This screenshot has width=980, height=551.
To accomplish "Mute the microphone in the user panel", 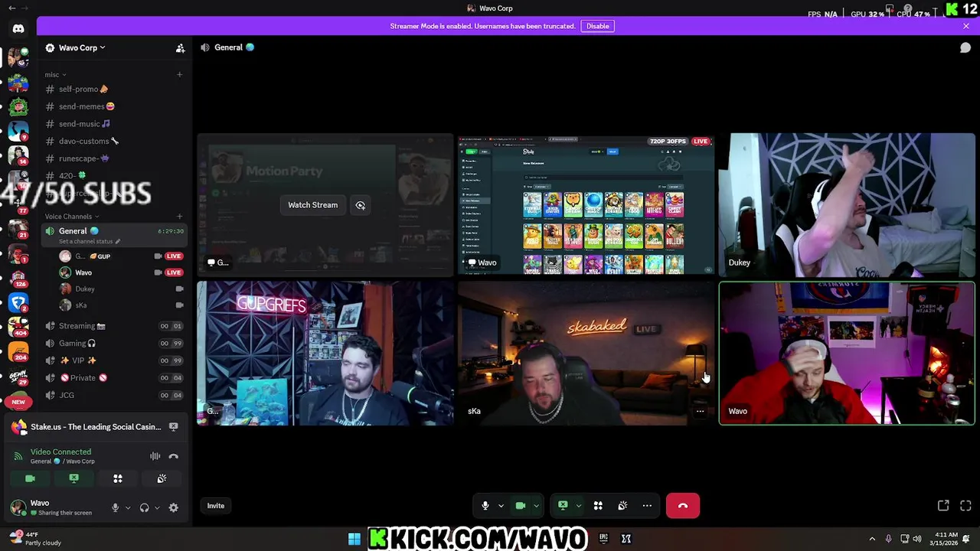I will [x=115, y=507].
